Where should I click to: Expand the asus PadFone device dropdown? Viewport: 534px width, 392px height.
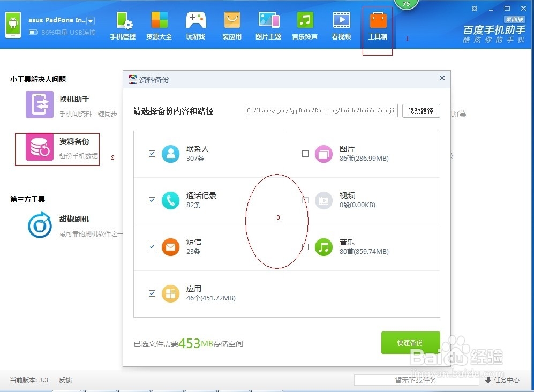coord(91,21)
